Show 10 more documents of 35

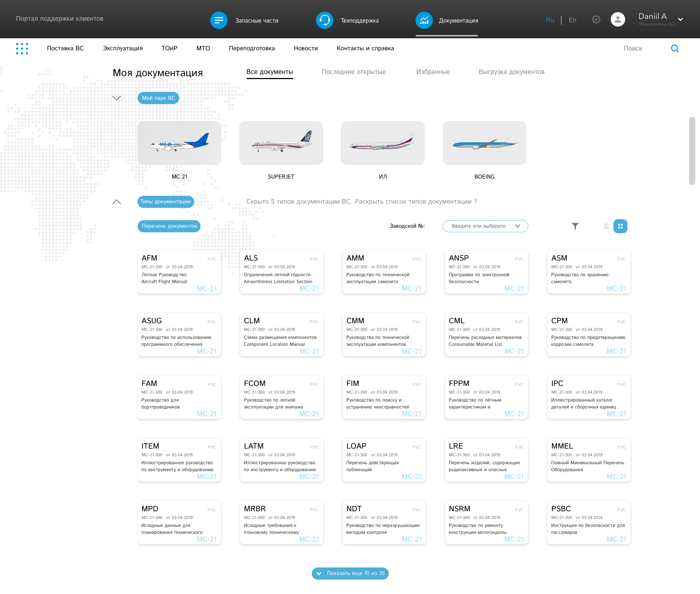point(350,574)
